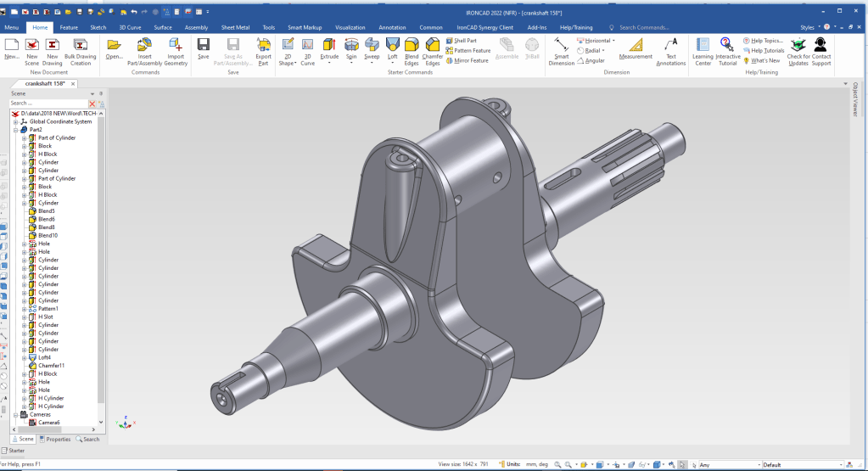Activate the Smart Dimension tool
Viewport: 868px width, 471px height.
(x=561, y=46)
